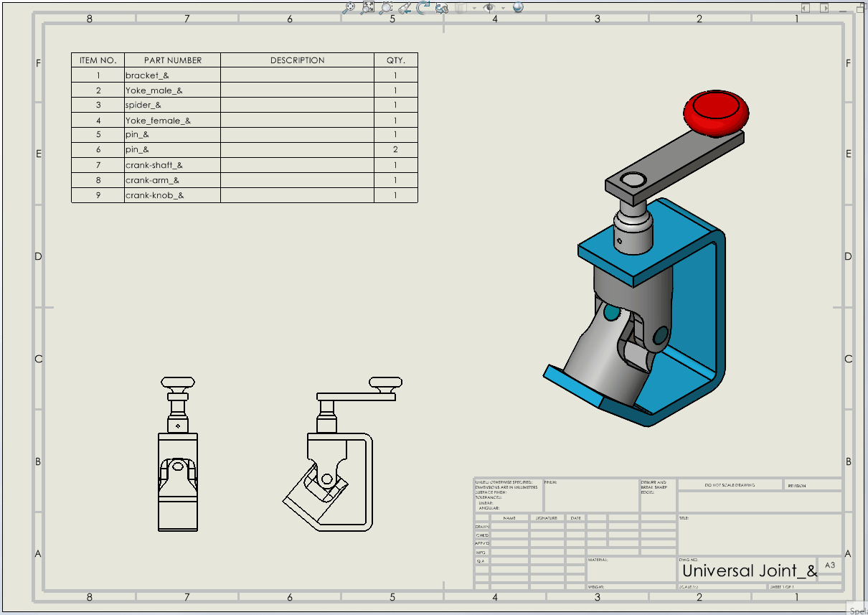Viewport: 868px width, 615px height.
Task: Click the Apply Scene sphere icon
Action: pyautogui.click(x=518, y=7)
